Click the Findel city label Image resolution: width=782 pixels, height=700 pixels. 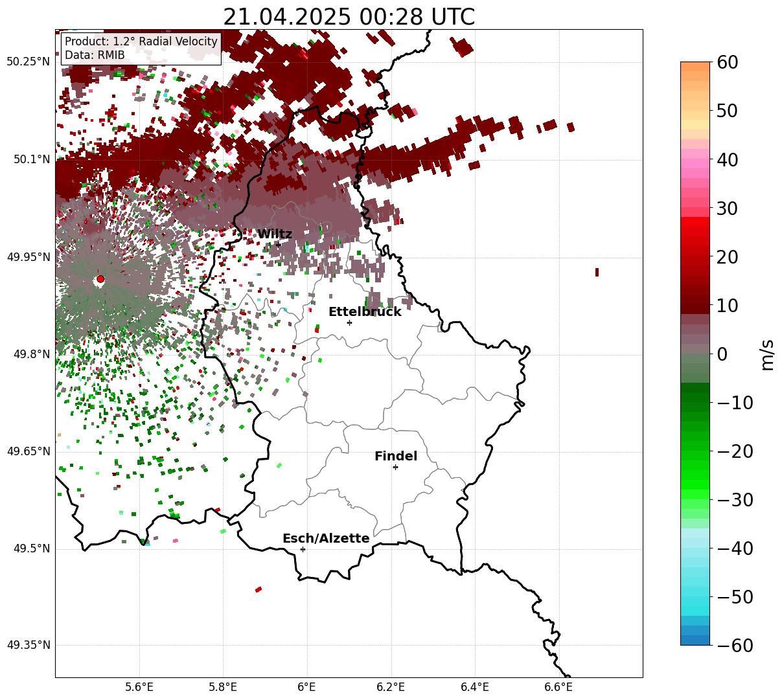(396, 457)
